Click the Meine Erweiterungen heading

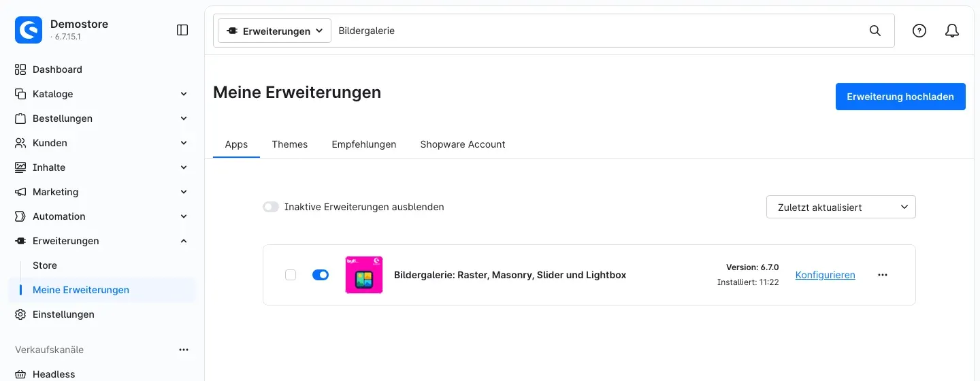click(x=297, y=93)
